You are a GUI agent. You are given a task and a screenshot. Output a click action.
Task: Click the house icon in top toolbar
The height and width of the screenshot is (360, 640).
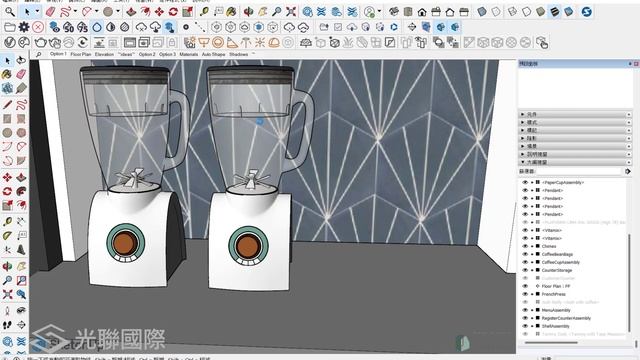(422, 12)
